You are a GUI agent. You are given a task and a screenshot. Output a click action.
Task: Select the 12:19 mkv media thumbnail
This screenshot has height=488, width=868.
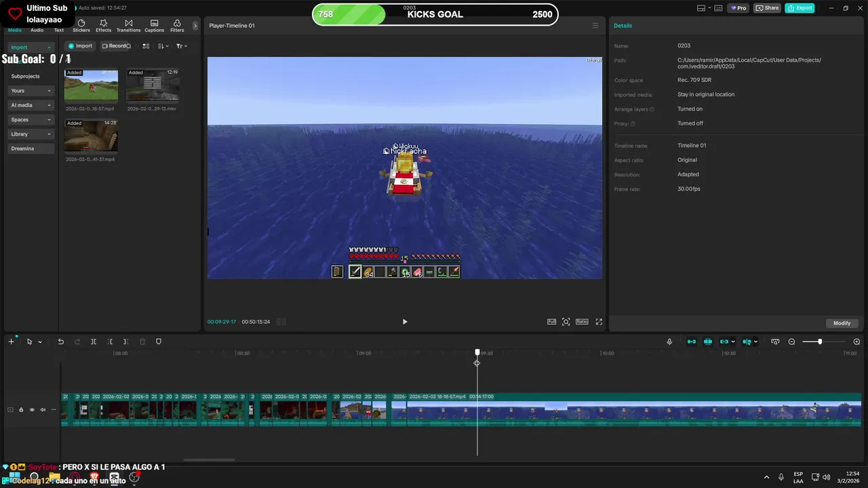153,85
